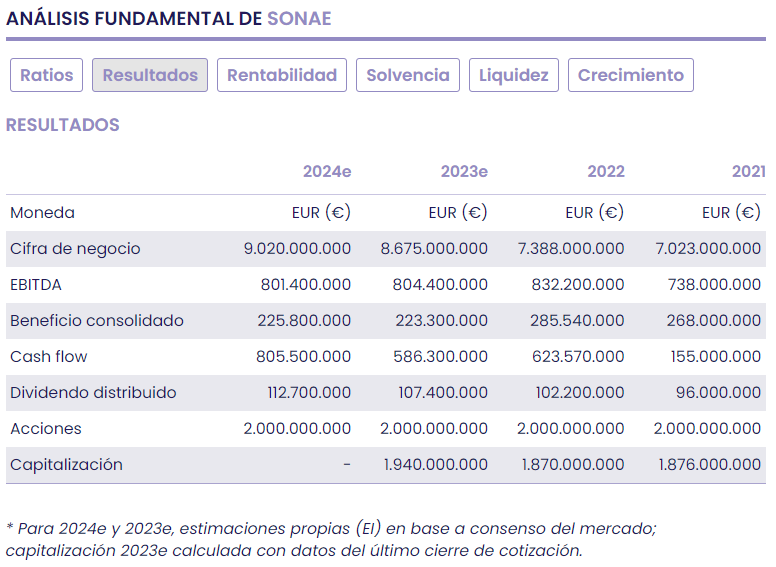Switch to the Rentabilidad tab
Screen dimensions: 776x567
[x=282, y=75]
